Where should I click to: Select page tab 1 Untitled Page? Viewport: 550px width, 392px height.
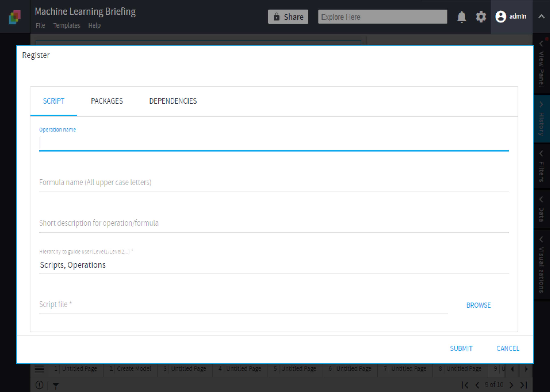[76, 369]
